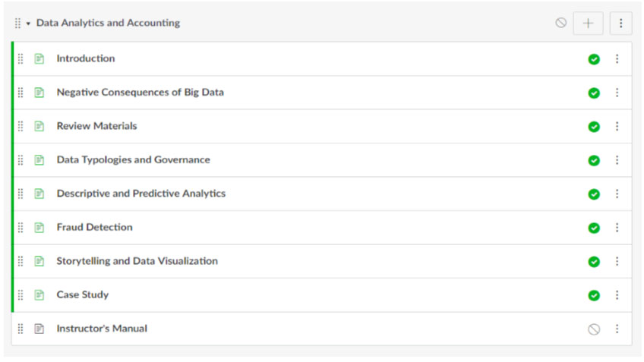Open the options menu for Fraud Detection
The image size is (644, 362).
point(617,228)
